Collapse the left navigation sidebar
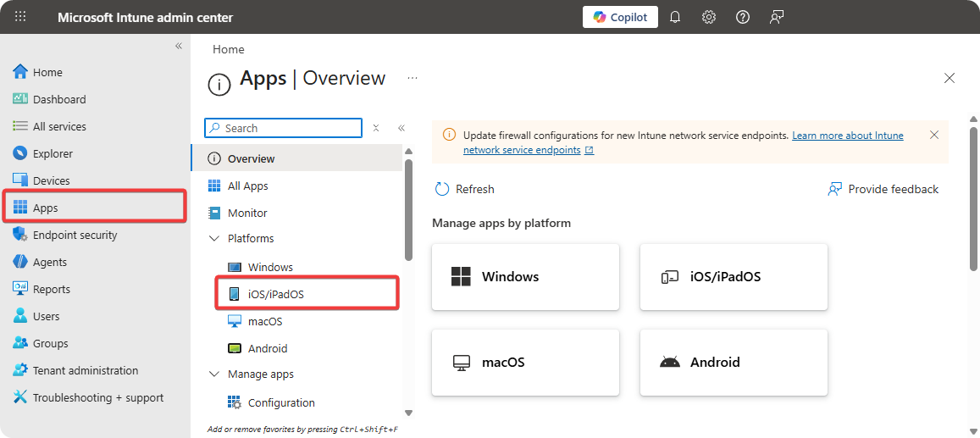This screenshot has width=980, height=438. coord(179,46)
